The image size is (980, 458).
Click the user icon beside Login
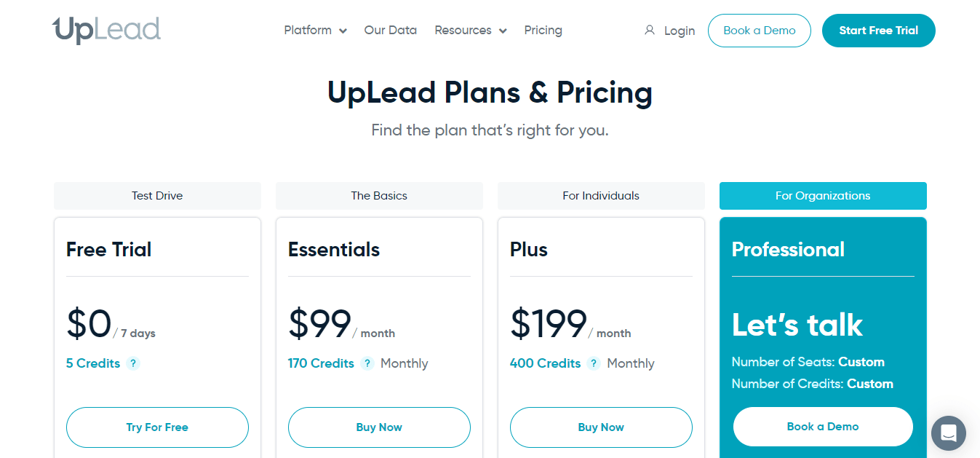click(649, 30)
